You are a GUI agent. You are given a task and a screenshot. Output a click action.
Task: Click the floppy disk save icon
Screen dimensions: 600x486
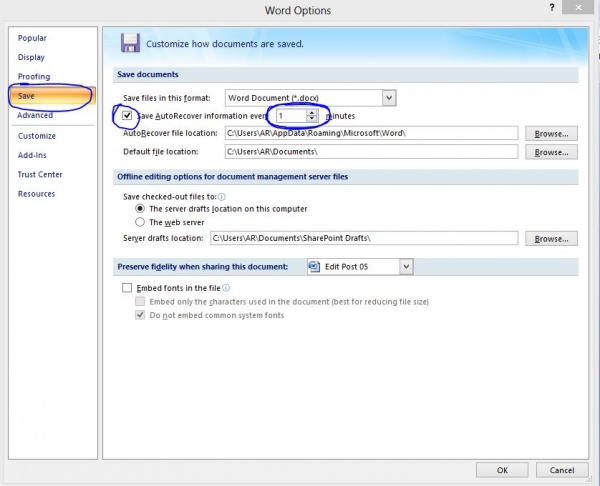point(130,43)
